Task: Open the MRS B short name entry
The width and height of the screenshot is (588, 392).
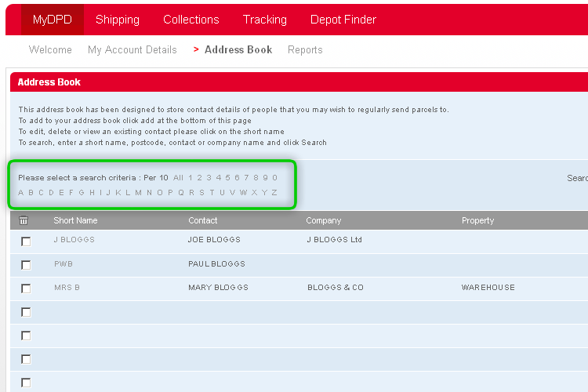Action: pos(67,288)
